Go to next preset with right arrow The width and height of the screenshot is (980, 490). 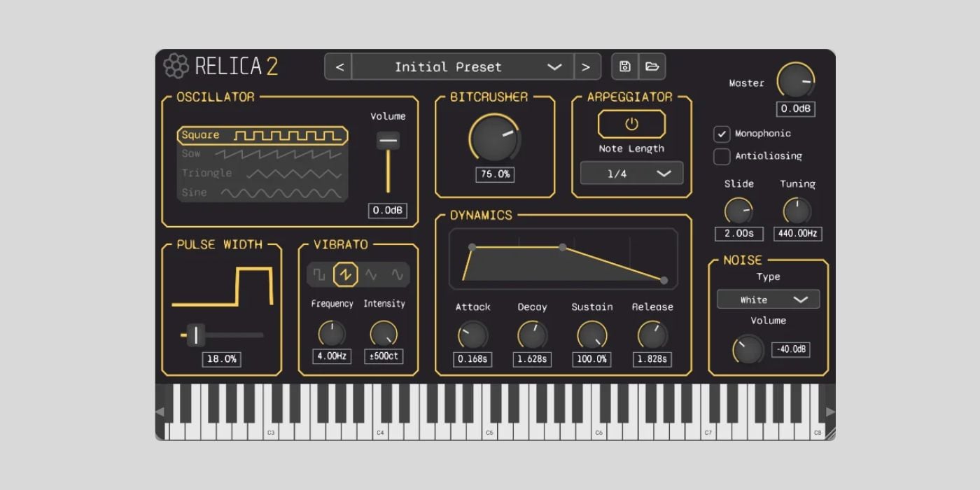[x=586, y=67]
